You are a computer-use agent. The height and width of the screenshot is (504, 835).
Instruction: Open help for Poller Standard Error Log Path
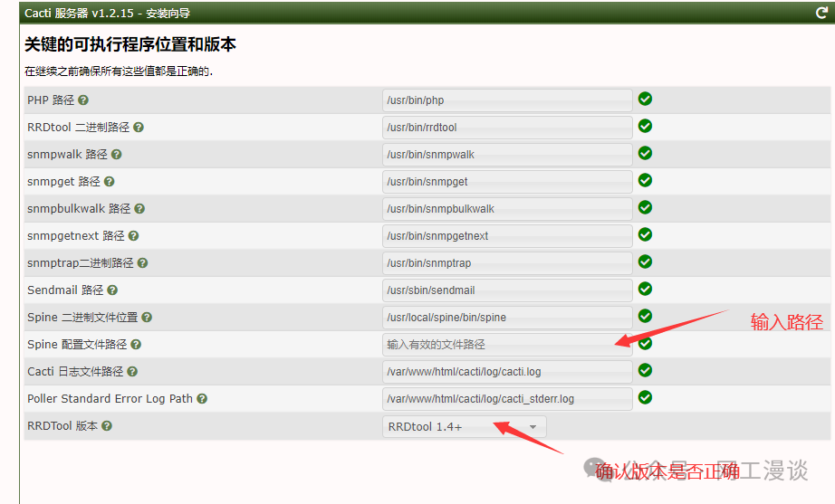coord(202,399)
